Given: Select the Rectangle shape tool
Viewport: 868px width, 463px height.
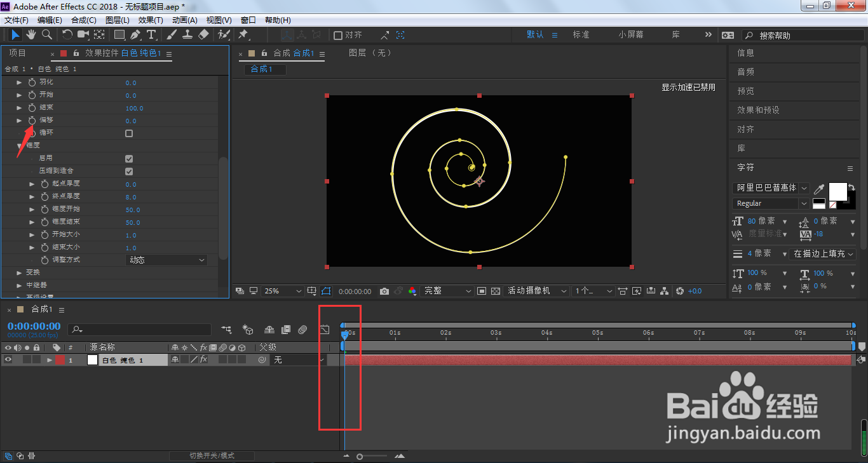Looking at the screenshot, I should [x=119, y=34].
